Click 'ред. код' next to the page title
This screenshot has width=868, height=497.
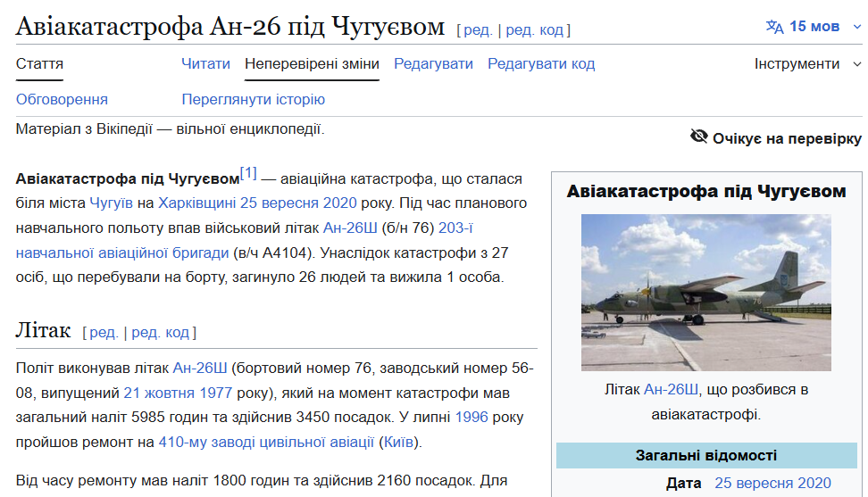534,30
